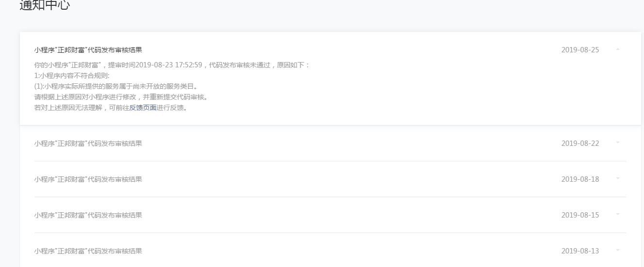The width and height of the screenshot is (644, 267).
Task: Click the 2019-08-18 date label
Action: click(x=580, y=179)
